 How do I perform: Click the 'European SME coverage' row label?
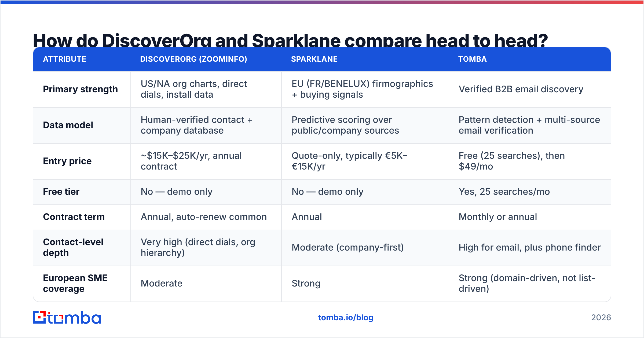75,283
